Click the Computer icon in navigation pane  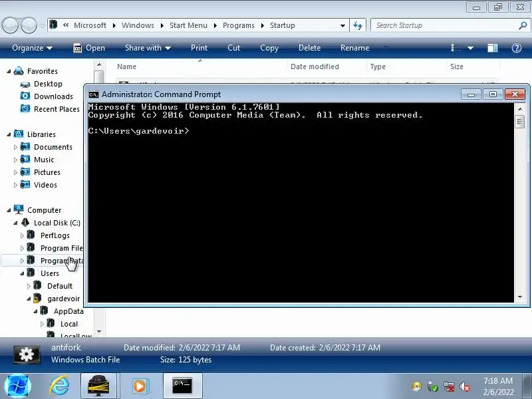(19, 209)
